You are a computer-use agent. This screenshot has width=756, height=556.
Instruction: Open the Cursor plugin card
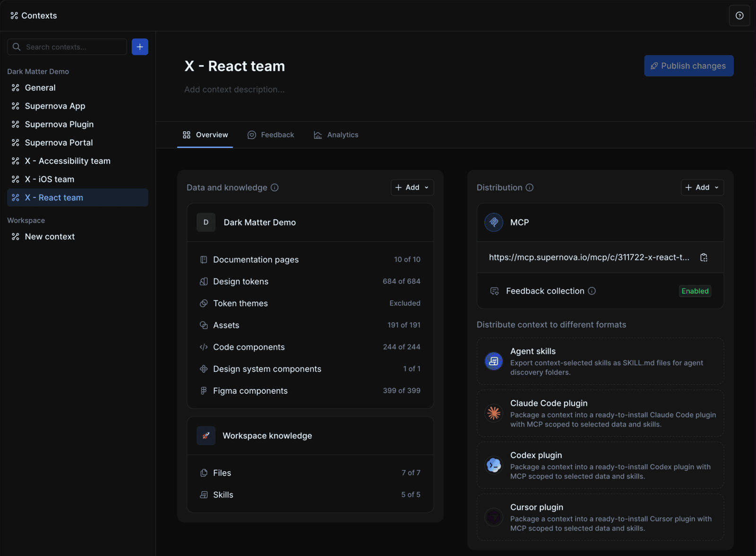[x=600, y=517]
